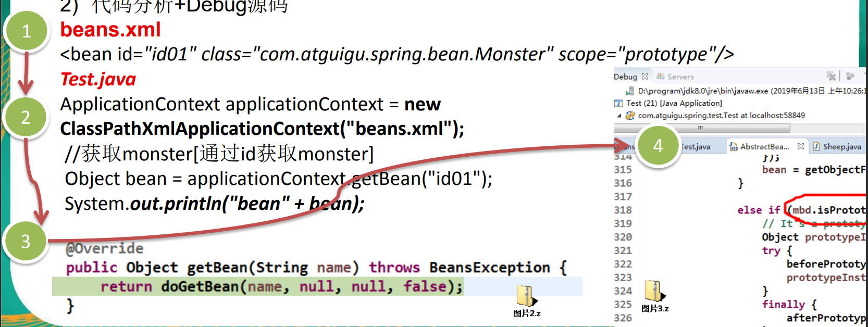868x327 pixels.
Task: Click ClassPathXmlApplicationContext("beans.xml"); text
Action: (262, 129)
